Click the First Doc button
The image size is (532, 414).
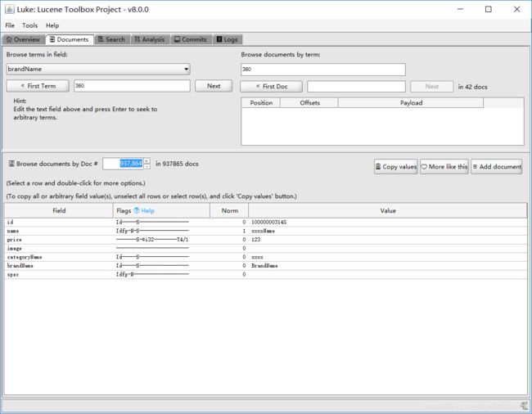[x=271, y=87]
